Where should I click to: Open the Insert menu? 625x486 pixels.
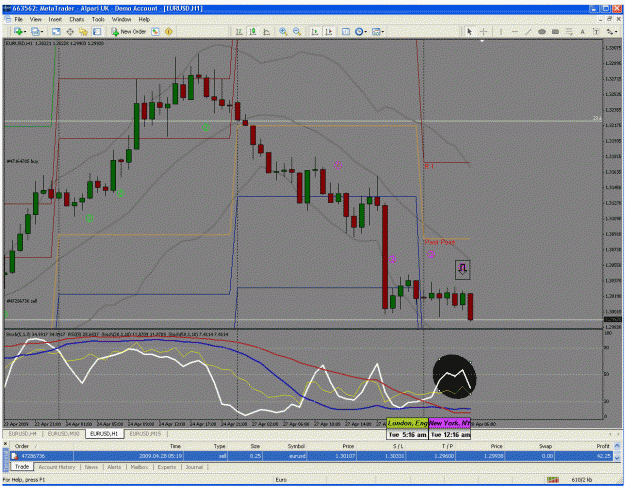(55, 19)
